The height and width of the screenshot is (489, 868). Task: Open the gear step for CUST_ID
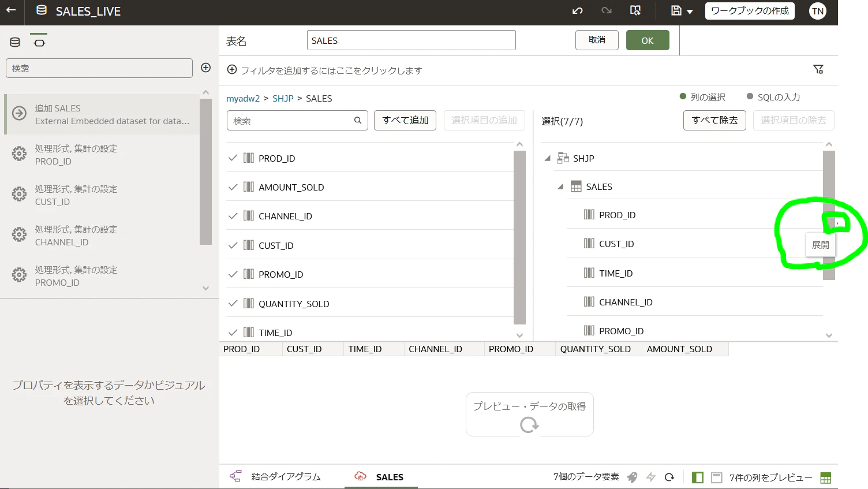pyautogui.click(x=102, y=195)
